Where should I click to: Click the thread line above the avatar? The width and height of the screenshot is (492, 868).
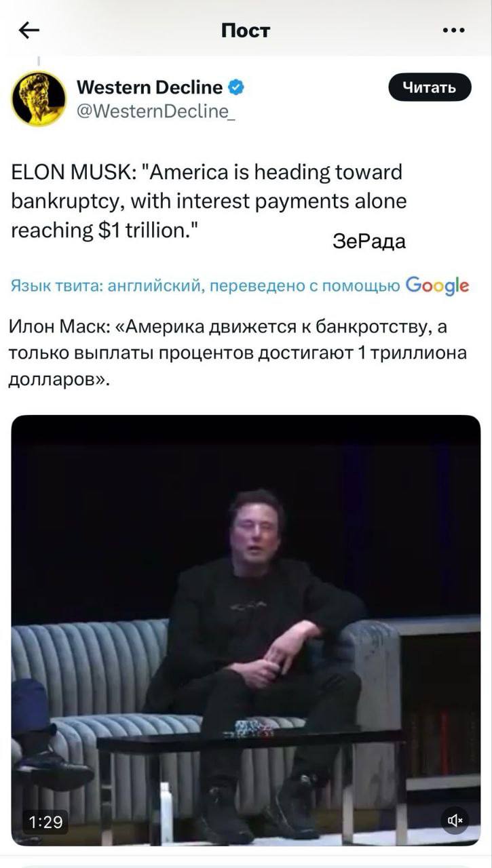pos(39,62)
